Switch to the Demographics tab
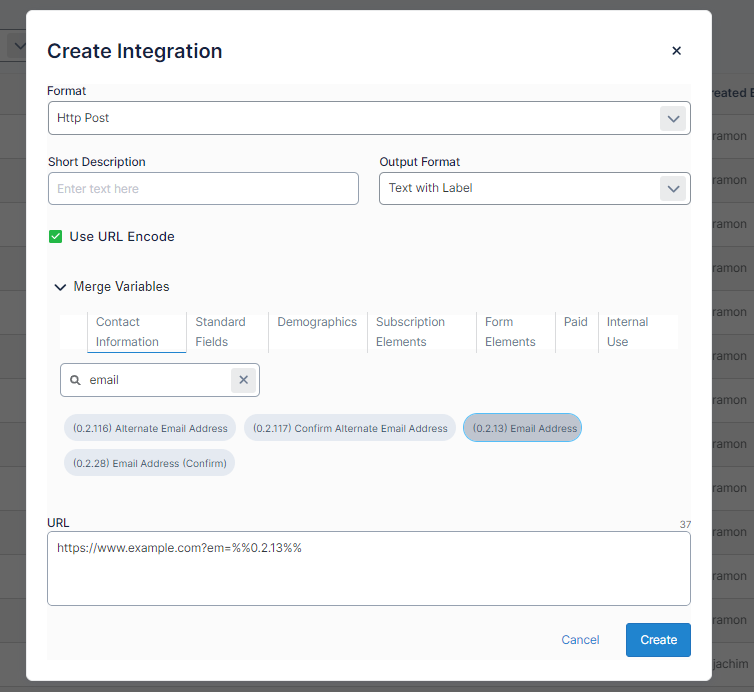 click(317, 322)
